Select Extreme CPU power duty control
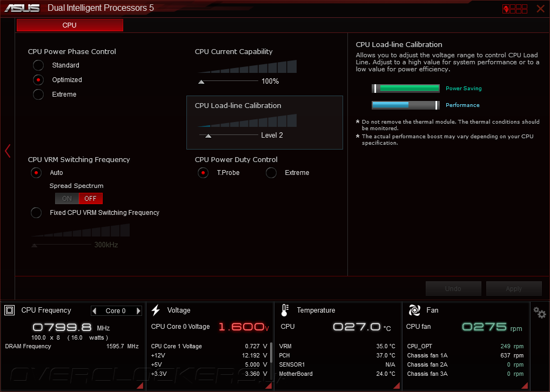The height and width of the screenshot is (392, 550). pyautogui.click(x=271, y=173)
